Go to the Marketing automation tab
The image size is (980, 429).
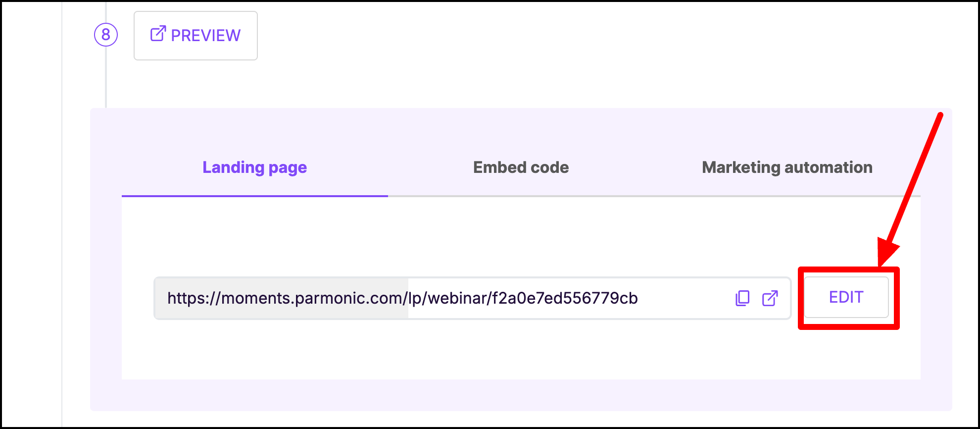tap(787, 167)
